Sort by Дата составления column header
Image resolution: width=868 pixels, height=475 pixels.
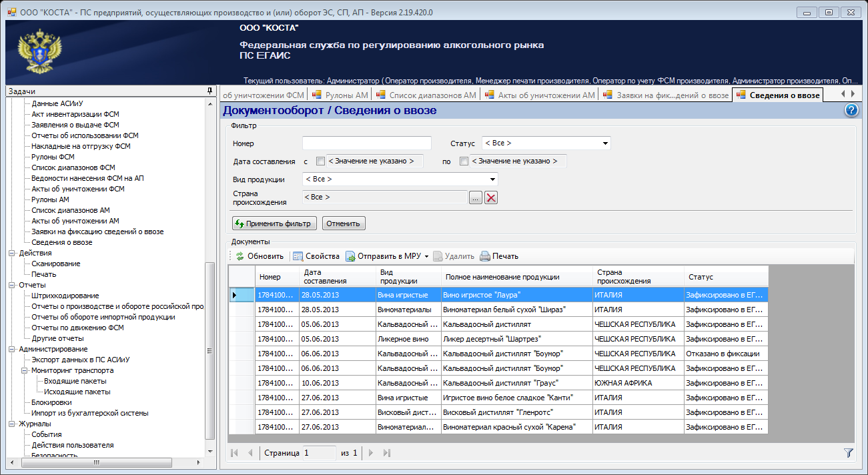click(338, 277)
